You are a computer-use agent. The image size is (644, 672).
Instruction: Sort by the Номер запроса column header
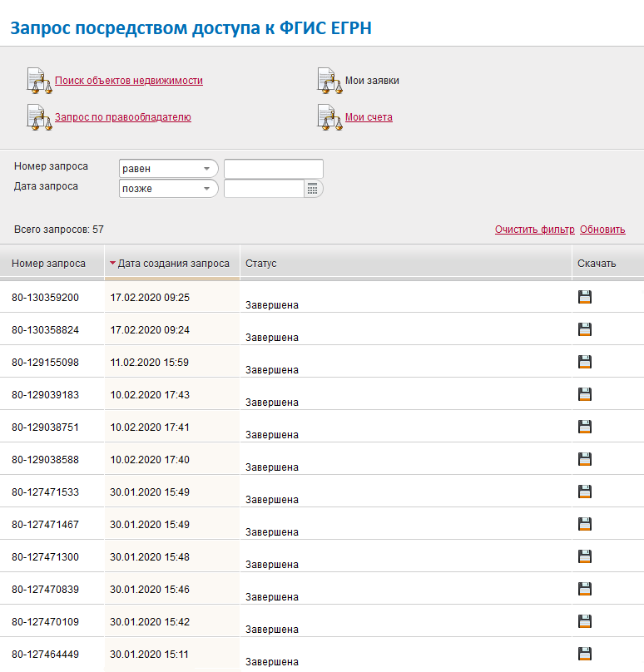(x=52, y=263)
